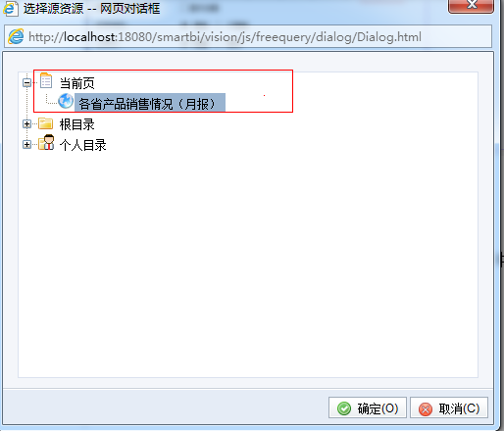This screenshot has height=431, width=504.
Task: Expand the 个人目录 tree node
Action: [x=27, y=144]
